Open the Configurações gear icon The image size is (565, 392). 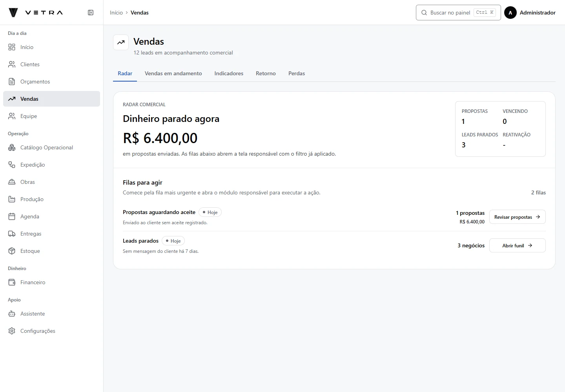tap(12, 331)
